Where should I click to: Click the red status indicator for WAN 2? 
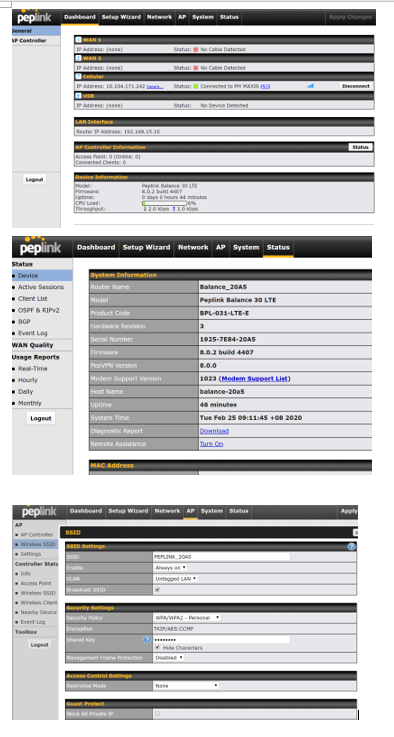point(196,68)
